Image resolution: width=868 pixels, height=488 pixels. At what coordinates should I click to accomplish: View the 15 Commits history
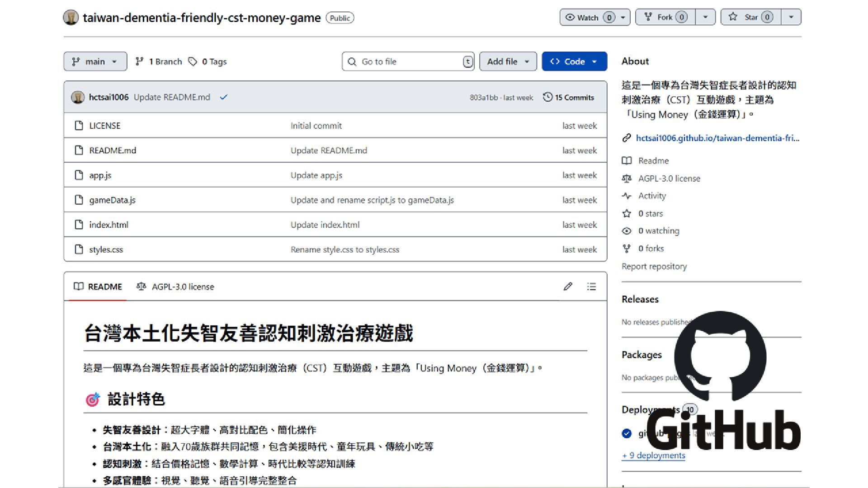[568, 97]
